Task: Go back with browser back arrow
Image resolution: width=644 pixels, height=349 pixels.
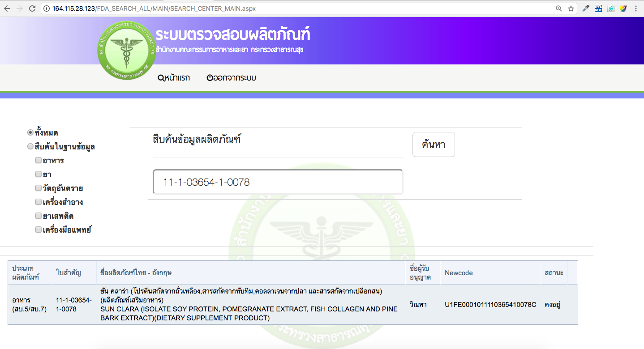Action: (7, 9)
